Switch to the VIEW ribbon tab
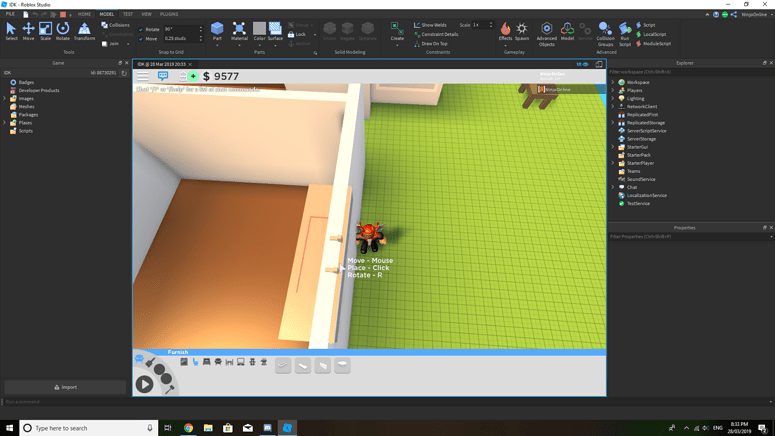The width and height of the screenshot is (775, 436). pos(146,14)
